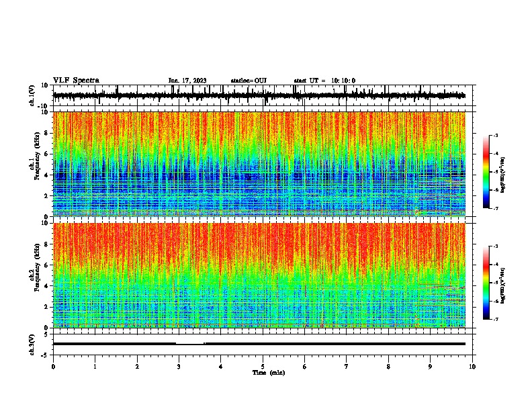Click the "-3" label on upper color scale

[495, 135]
